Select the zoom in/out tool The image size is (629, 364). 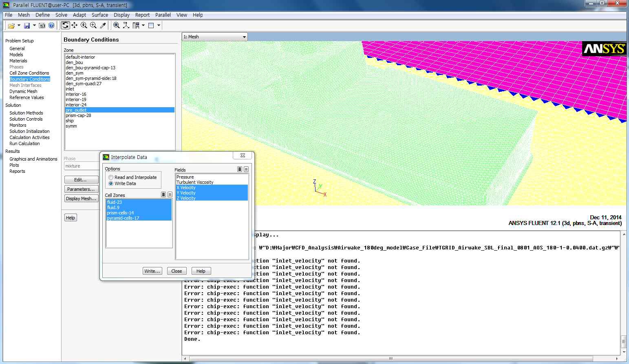pos(84,25)
